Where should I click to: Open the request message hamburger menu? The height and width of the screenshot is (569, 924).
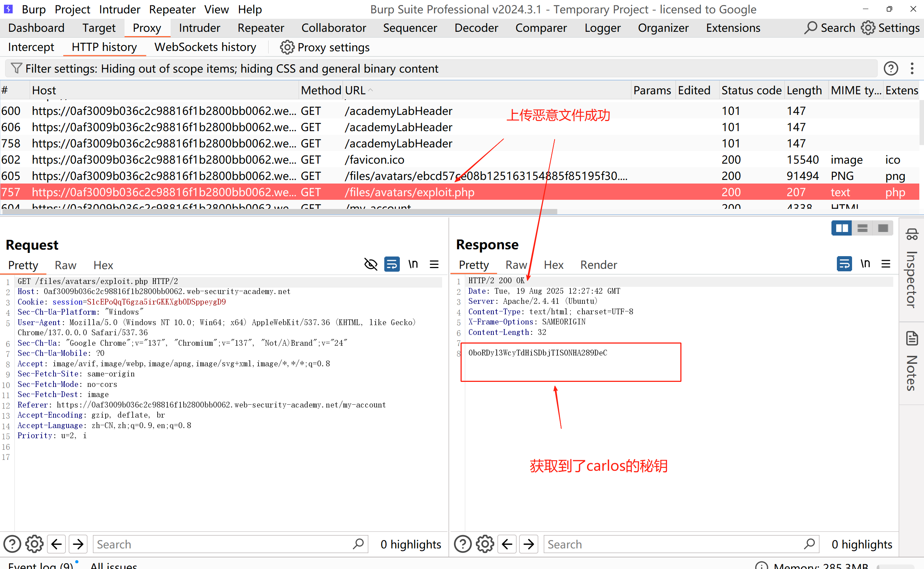click(x=434, y=264)
